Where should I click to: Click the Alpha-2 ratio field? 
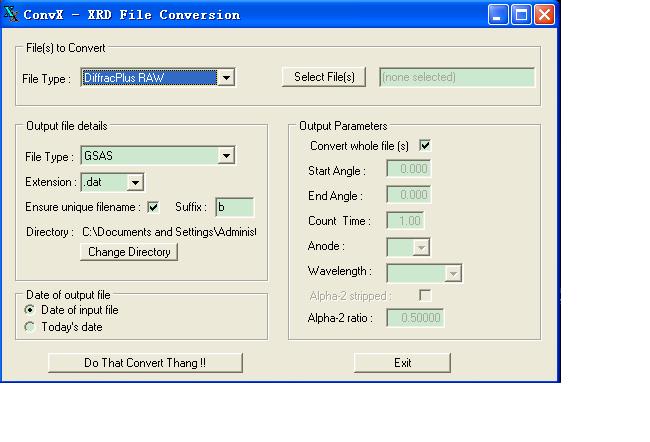[x=415, y=318]
